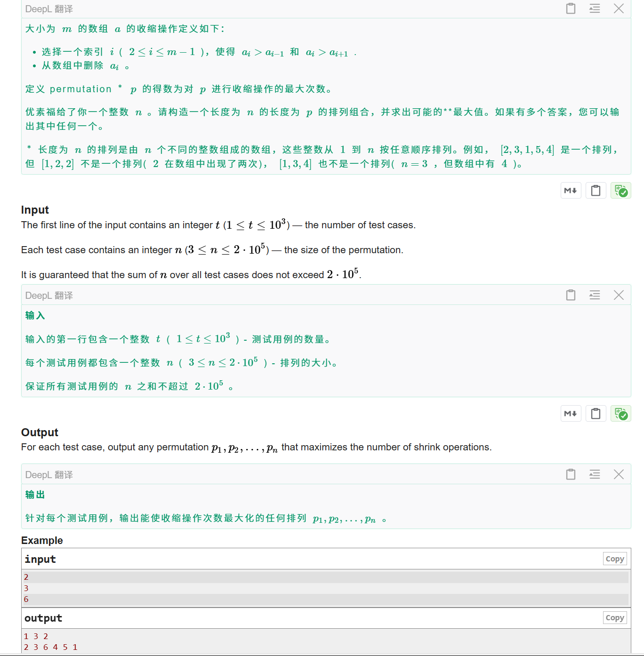Click clipboard copy icon below Input translation panel

click(596, 413)
